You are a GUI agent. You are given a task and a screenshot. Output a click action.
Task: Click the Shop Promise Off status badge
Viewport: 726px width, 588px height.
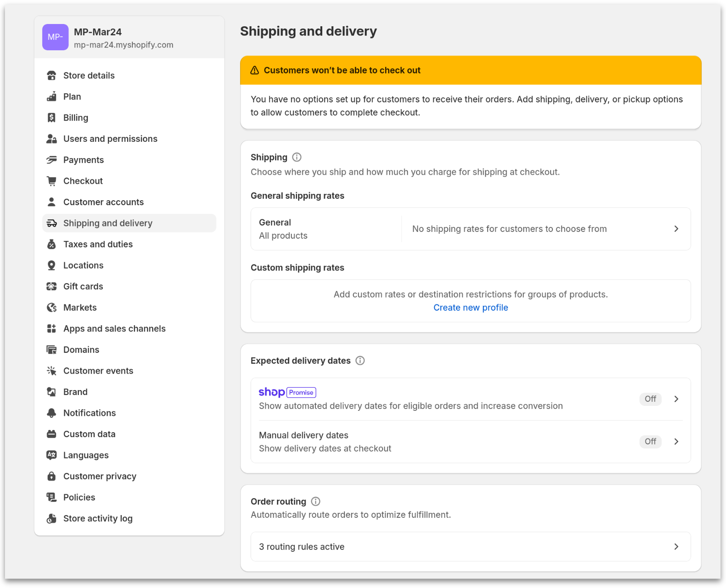(x=650, y=399)
